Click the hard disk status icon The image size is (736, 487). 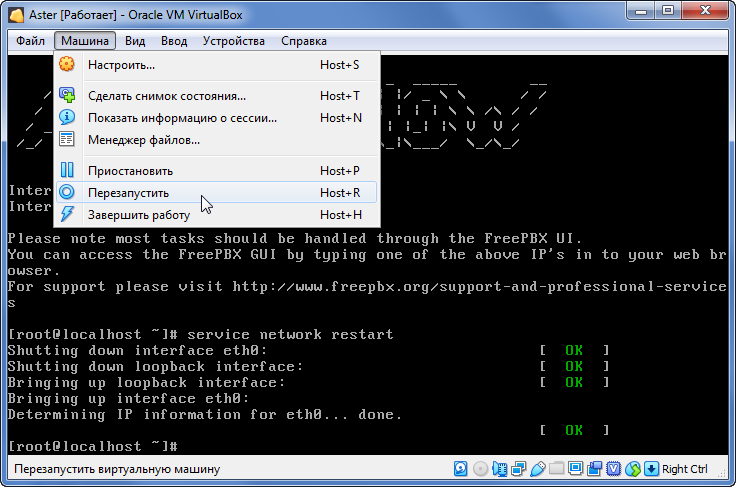click(460, 469)
